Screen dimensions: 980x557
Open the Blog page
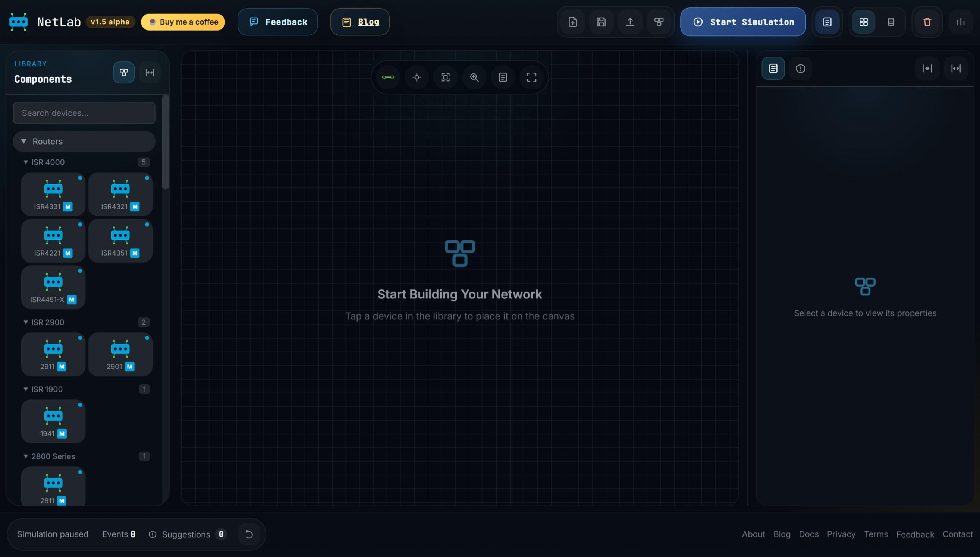359,22
